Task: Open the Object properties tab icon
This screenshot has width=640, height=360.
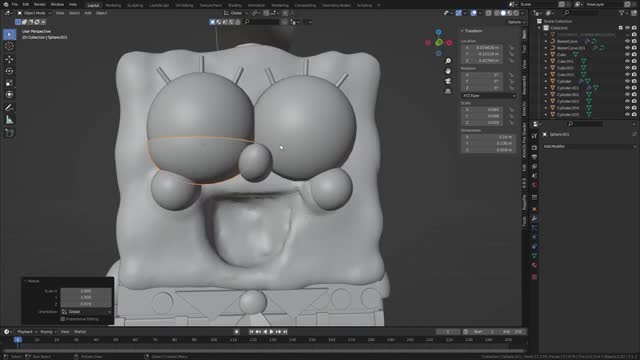Action: click(534, 209)
